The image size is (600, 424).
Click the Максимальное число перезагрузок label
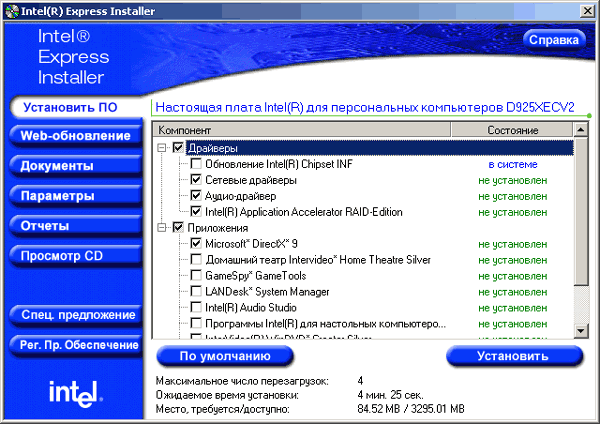[x=241, y=381]
